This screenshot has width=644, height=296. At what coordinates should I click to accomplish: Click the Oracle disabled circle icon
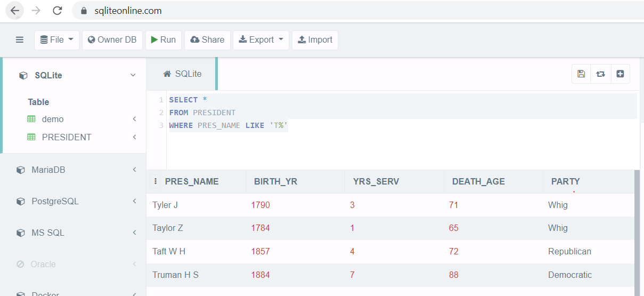pos(21,264)
